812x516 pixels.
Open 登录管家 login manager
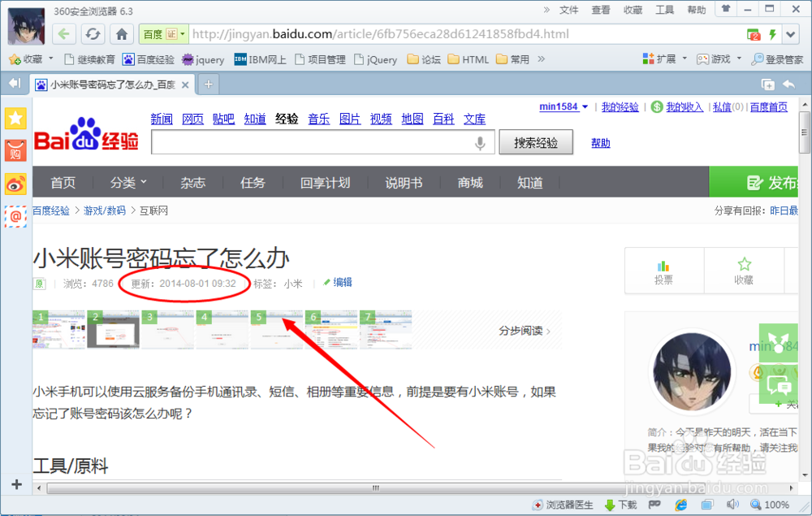click(777, 59)
